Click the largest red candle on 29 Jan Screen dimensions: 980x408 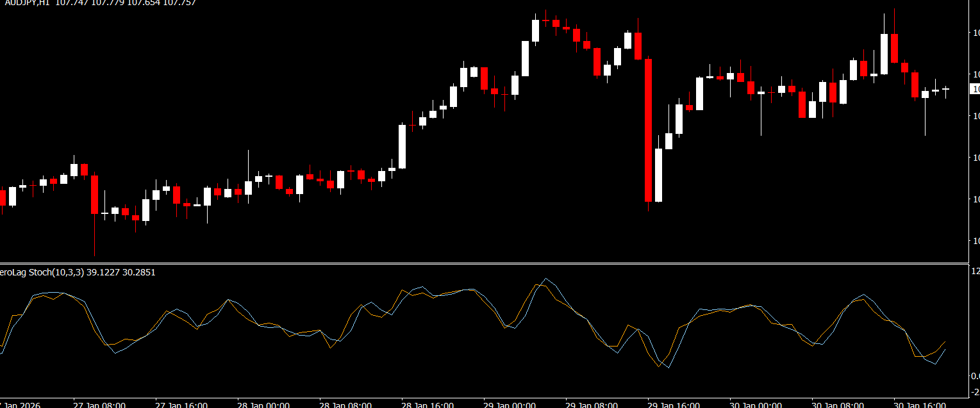pos(649,130)
